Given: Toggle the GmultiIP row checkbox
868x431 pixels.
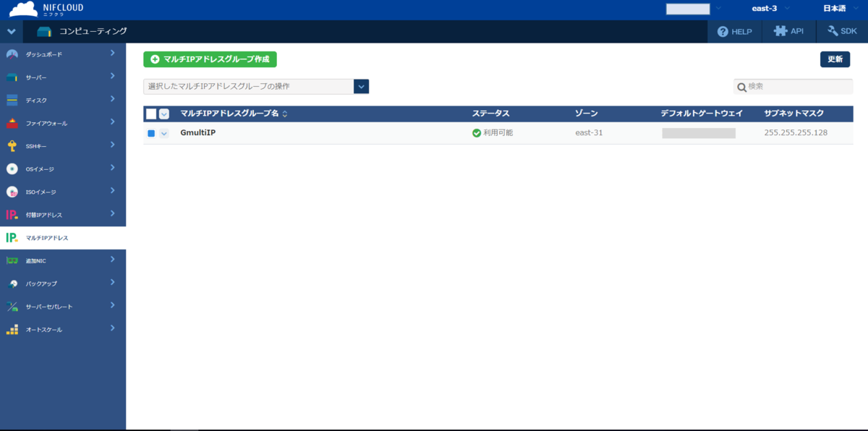Looking at the screenshot, I should click(x=151, y=133).
